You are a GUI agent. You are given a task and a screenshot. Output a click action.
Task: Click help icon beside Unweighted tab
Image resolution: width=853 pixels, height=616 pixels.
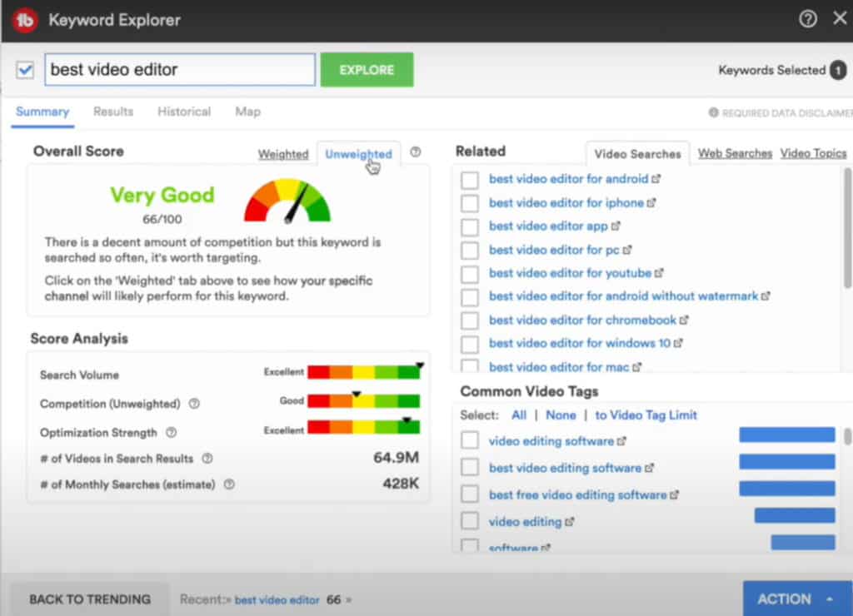416,152
